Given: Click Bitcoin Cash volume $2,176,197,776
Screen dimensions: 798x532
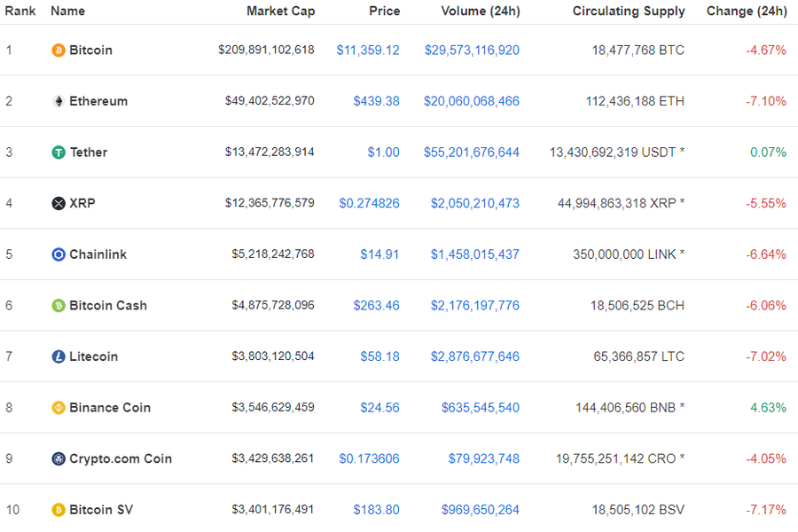Looking at the screenshot, I should (x=475, y=305).
